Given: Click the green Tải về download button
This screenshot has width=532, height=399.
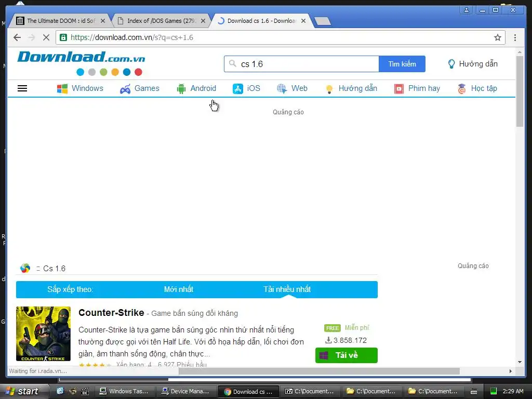Looking at the screenshot, I should [x=347, y=355].
